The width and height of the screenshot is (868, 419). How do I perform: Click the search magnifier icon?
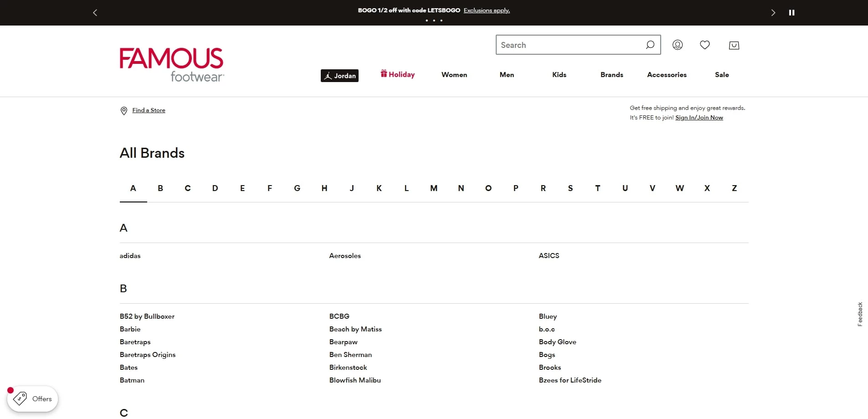tap(650, 45)
